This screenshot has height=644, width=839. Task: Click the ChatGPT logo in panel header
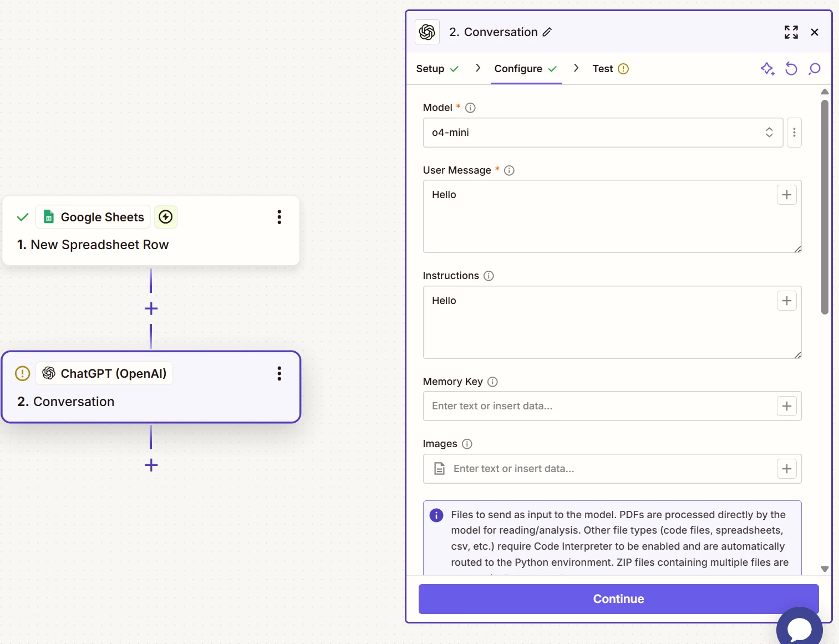click(427, 32)
